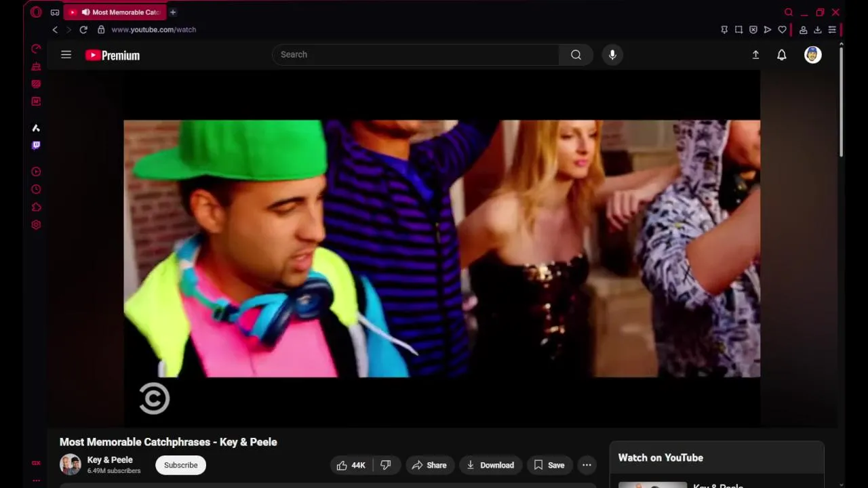868x488 pixels.
Task: Open GX Cleaner in the sidebar
Action: 36,66
